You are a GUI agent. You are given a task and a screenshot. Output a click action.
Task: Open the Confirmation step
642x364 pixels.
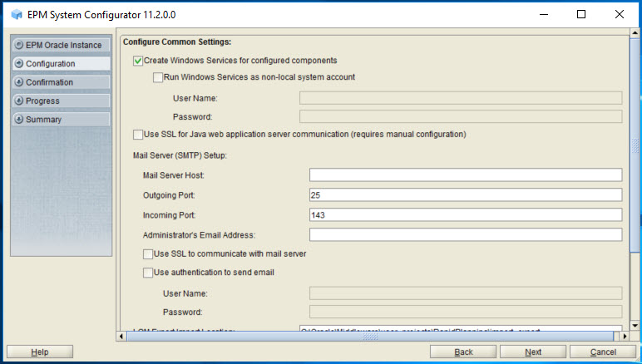pos(61,82)
